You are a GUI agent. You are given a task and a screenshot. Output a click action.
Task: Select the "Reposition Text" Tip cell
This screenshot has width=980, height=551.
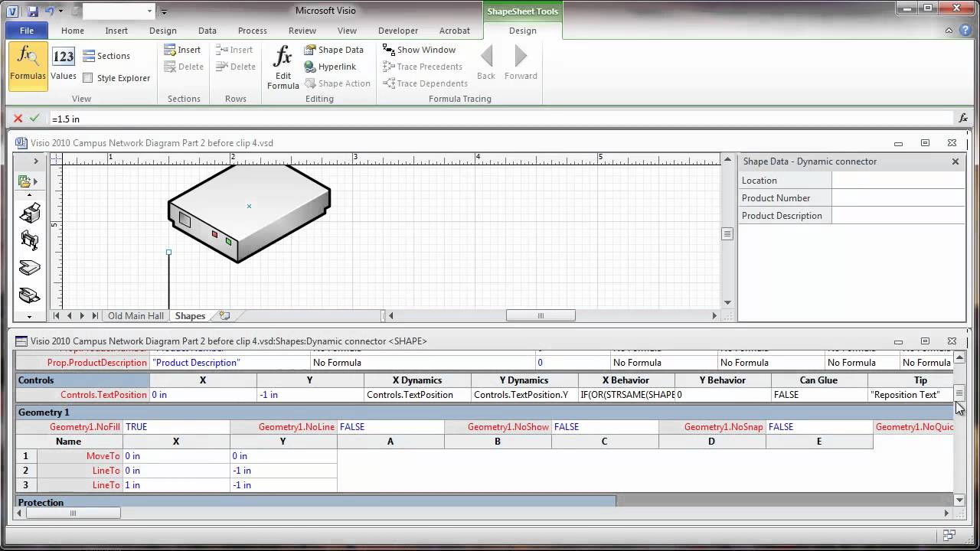pos(910,395)
